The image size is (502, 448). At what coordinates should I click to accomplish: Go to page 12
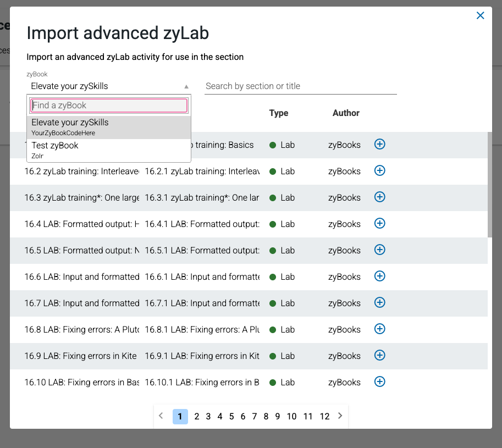[324, 416]
